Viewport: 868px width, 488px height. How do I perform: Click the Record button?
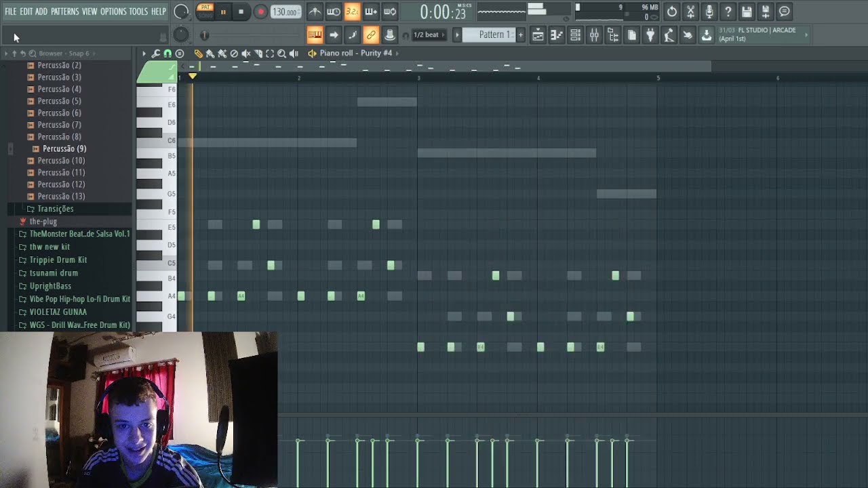click(x=260, y=12)
